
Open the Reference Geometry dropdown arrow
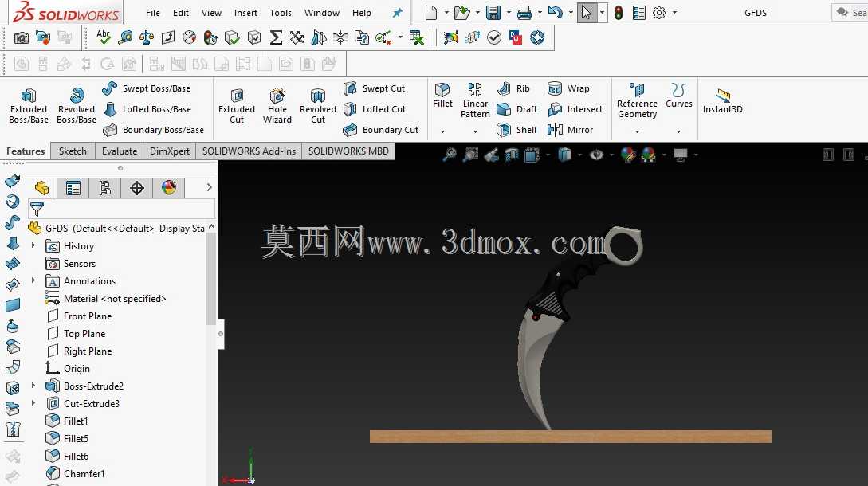[x=637, y=131]
